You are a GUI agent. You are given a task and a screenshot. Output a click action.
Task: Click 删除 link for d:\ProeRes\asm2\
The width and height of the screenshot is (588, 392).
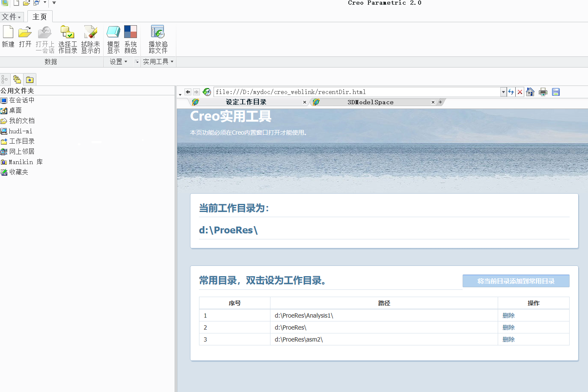(x=508, y=339)
